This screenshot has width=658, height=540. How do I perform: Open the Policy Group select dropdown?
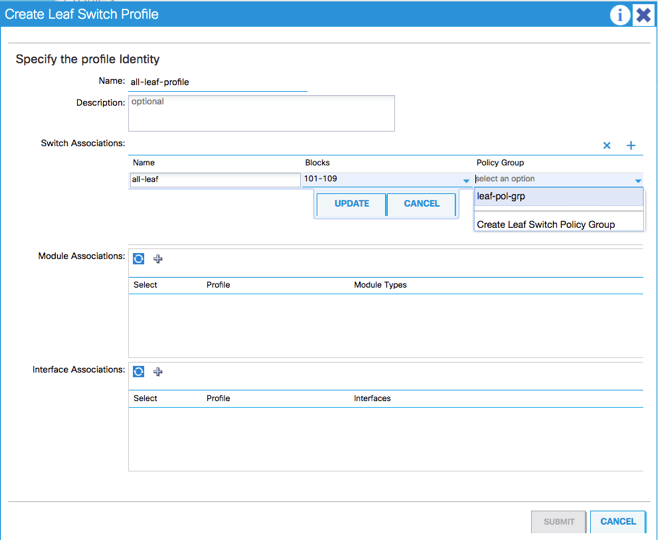638,181
